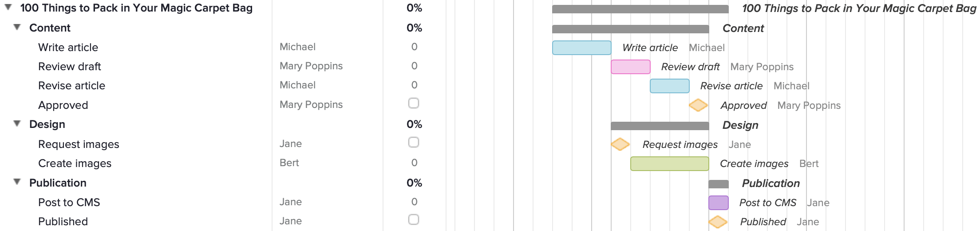The height and width of the screenshot is (231, 980).
Task: Click the Published milestone diamond marker
Action: [x=718, y=222]
